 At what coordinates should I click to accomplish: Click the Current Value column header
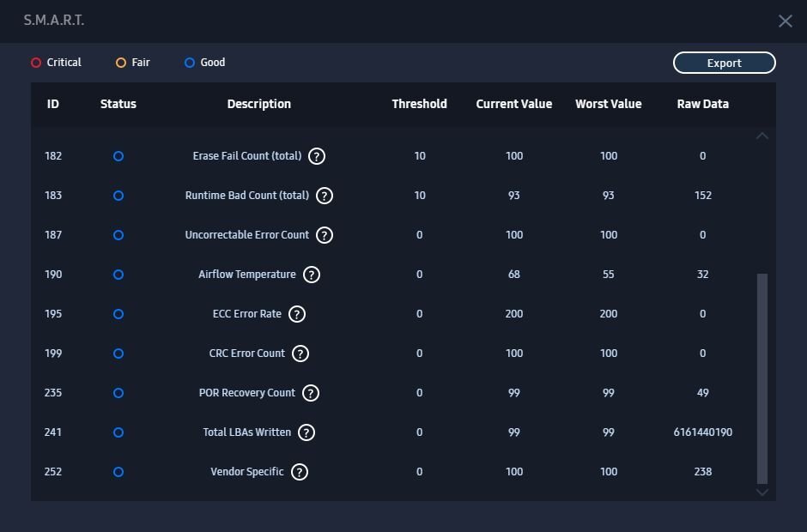pos(513,104)
